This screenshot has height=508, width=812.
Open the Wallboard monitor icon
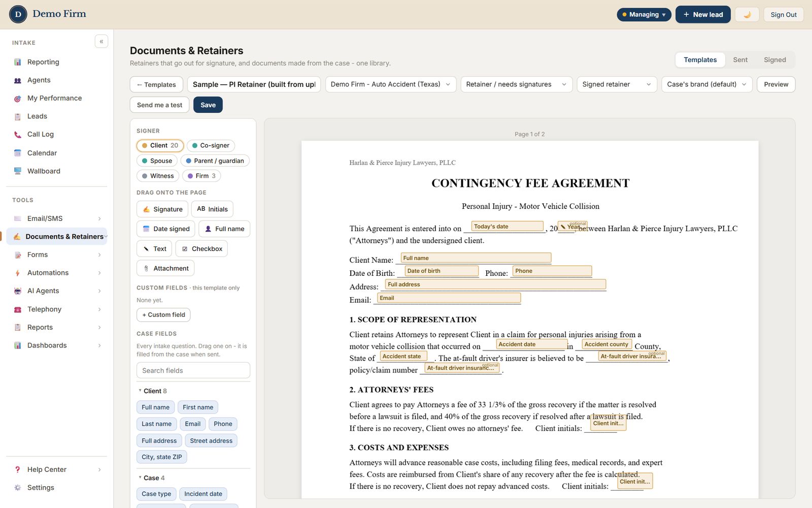click(18, 171)
